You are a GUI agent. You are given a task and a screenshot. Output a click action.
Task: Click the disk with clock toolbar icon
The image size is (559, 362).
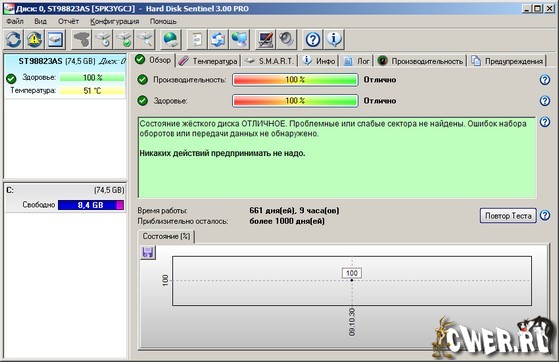pos(103,39)
